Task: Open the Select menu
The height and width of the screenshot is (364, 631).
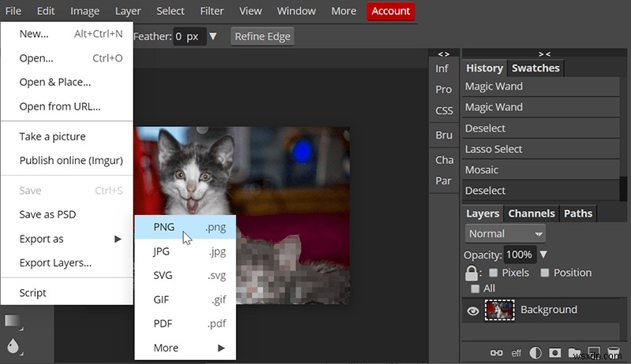Action: pyautogui.click(x=170, y=11)
